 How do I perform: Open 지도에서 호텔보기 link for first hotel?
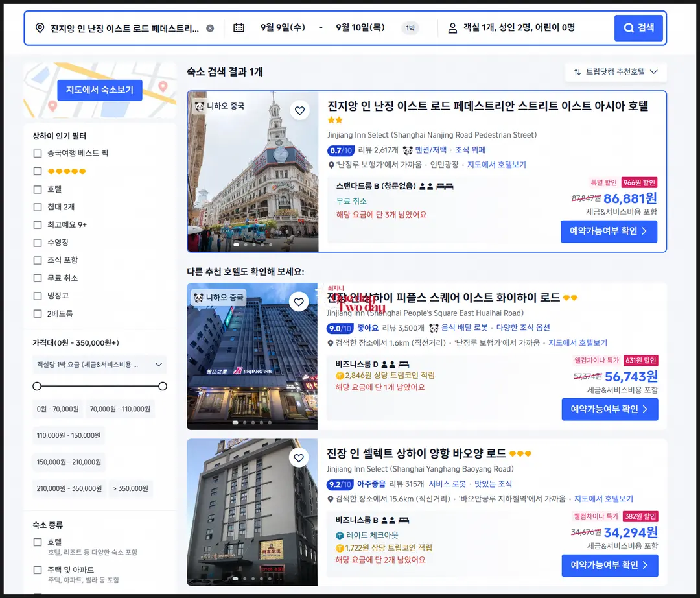(x=496, y=165)
